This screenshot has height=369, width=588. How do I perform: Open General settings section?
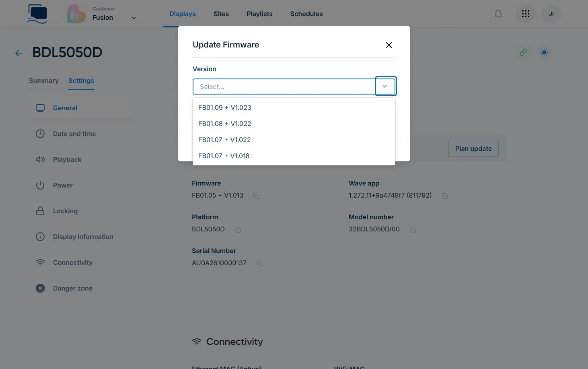80,108
